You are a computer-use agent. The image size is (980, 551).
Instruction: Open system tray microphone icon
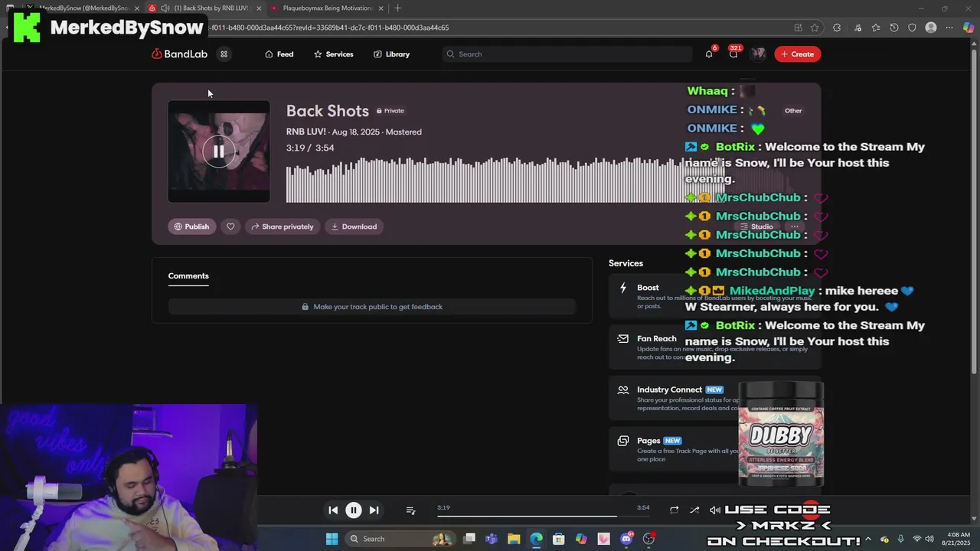pyautogui.click(x=901, y=539)
